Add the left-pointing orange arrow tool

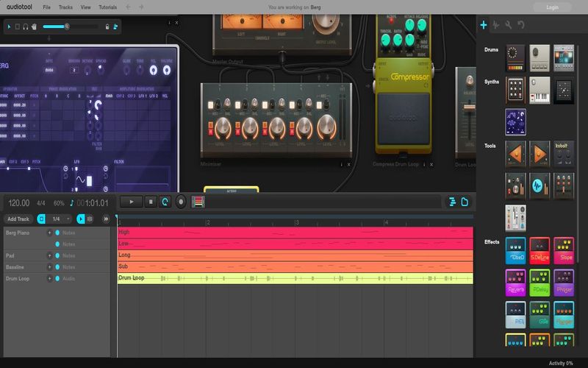[x=515, y=154]
